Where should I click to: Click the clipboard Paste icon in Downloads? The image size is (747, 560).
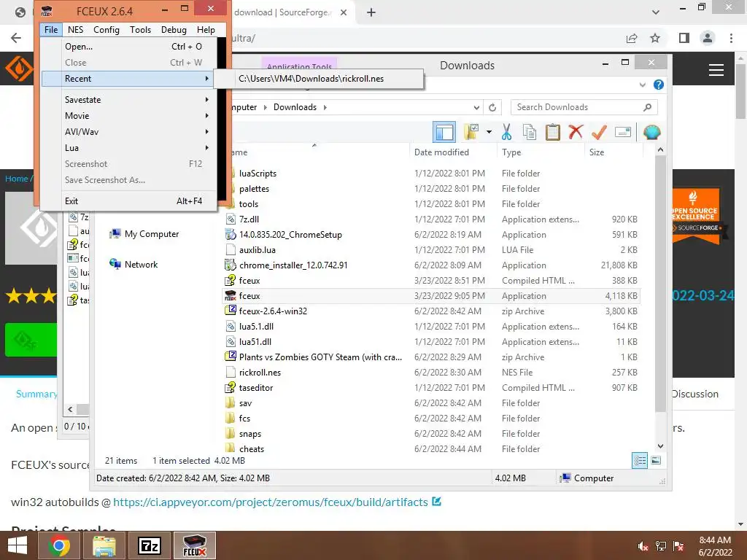click(x=553, y=132)
